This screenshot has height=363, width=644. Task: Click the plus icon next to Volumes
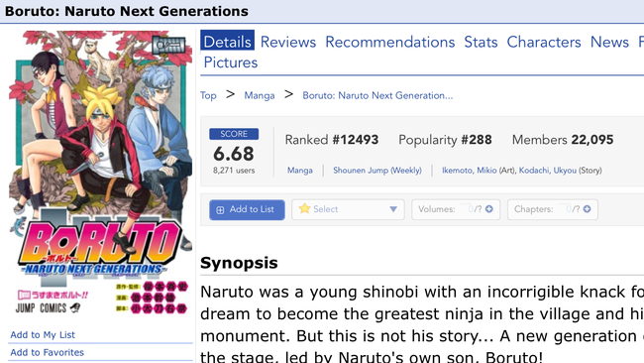point(488,209)
